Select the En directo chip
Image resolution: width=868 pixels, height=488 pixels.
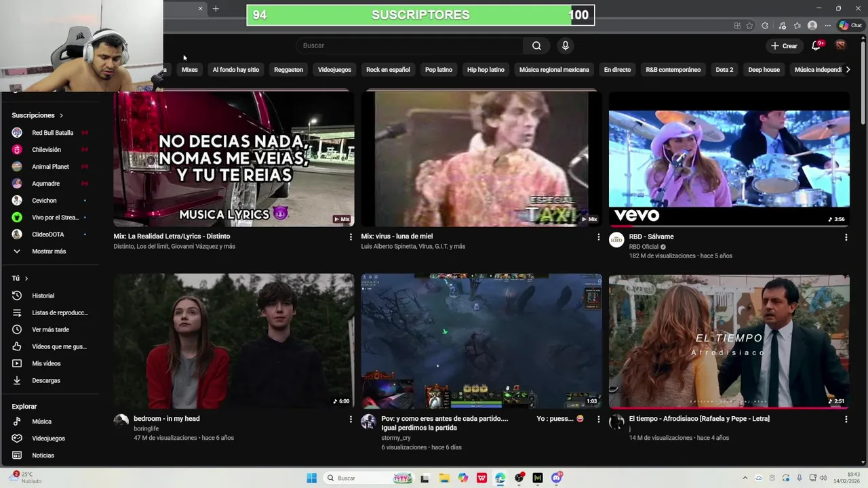[x=617, y=70]
